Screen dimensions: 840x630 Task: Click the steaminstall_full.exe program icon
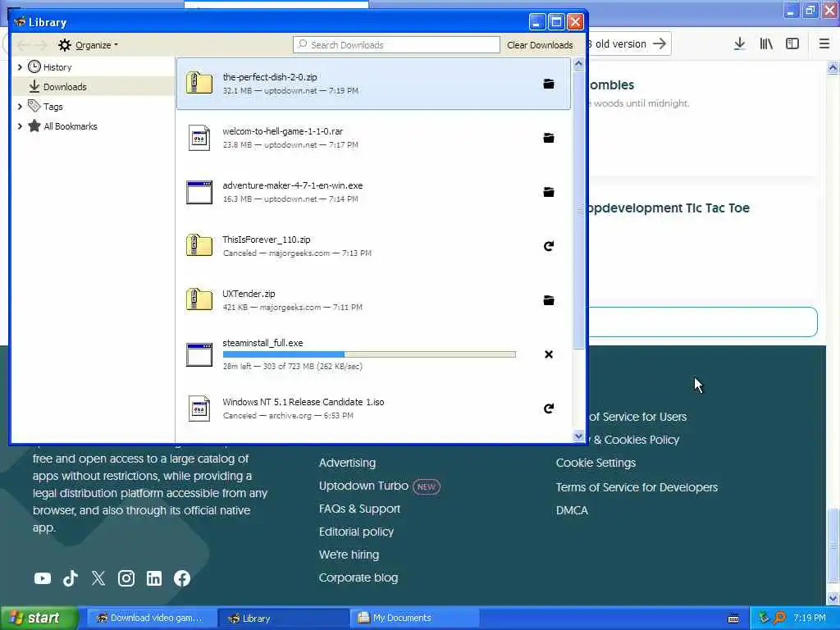[x=199, y=354]
